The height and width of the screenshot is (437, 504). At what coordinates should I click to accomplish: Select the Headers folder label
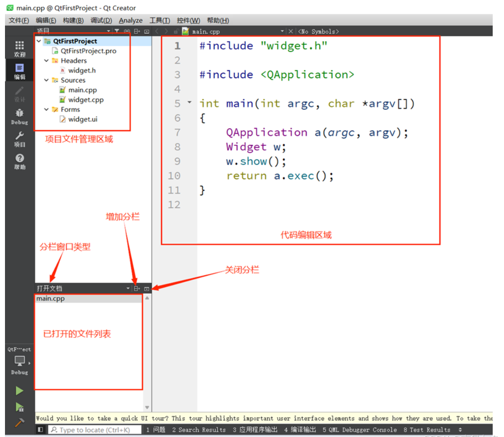74,60
